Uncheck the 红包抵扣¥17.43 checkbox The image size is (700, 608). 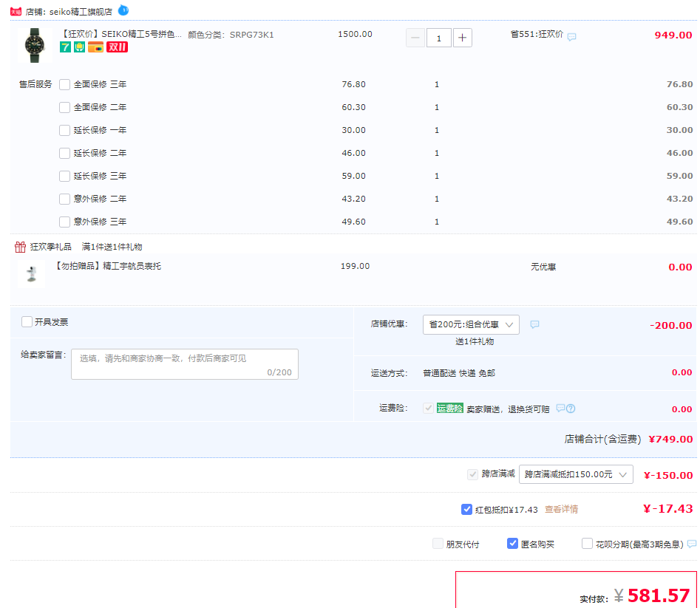pos(466,509)
